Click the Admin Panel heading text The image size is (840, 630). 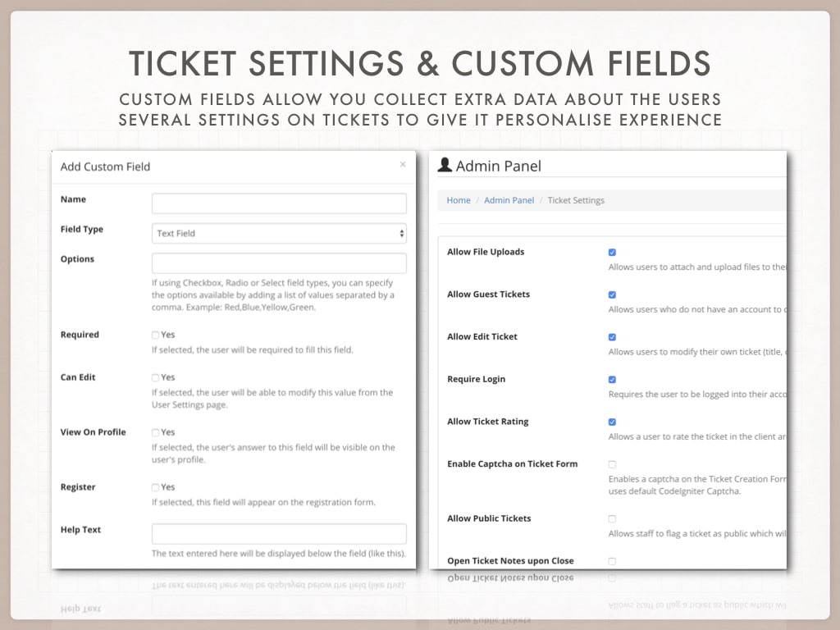pyautogui.click(x=498, y=166)
